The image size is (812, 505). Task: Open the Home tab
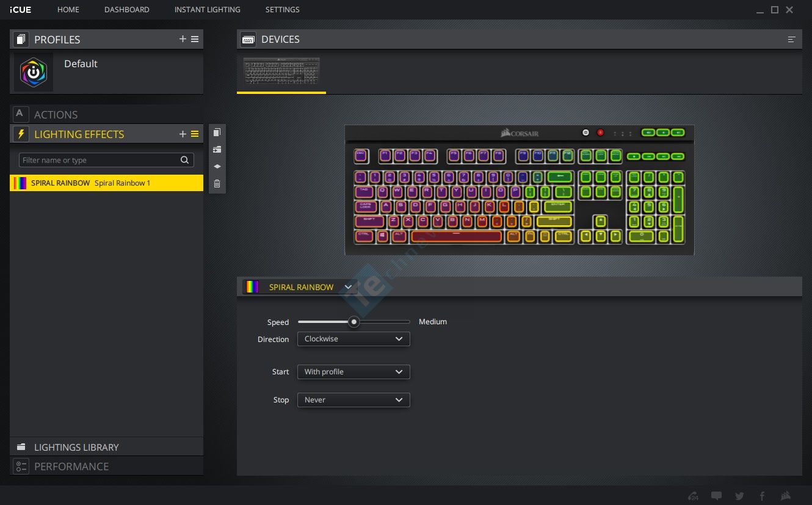pos(68,10)
